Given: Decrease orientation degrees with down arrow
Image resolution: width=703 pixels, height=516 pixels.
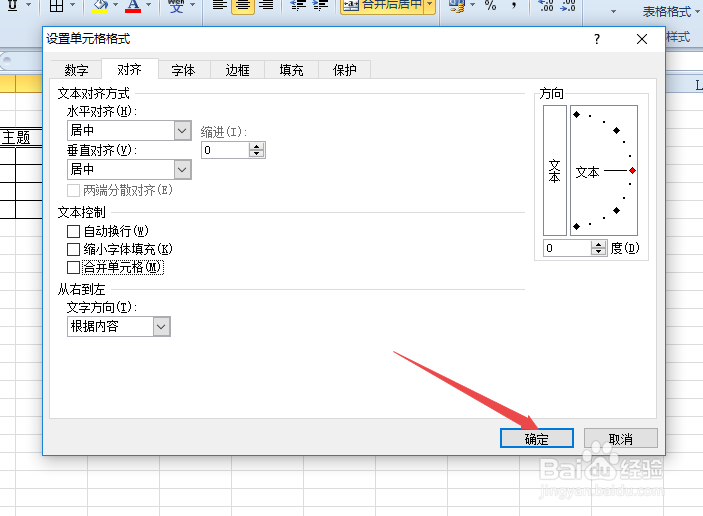Looking at the screenshot, I should tap(599, 251).
